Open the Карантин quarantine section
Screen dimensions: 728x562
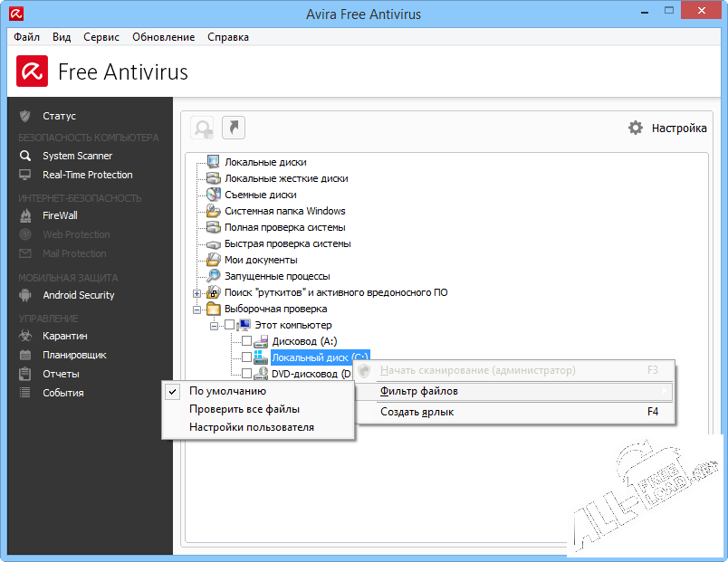click(x=64, y=336)
